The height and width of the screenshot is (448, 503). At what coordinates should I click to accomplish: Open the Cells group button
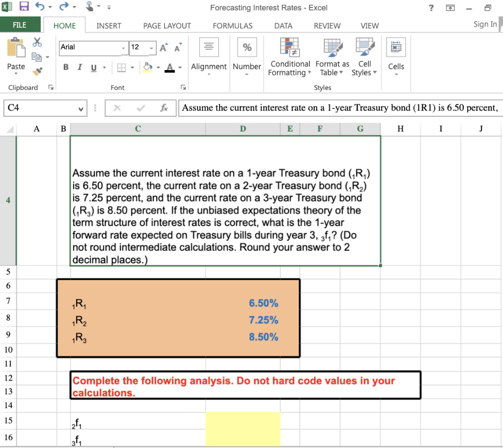396,57
